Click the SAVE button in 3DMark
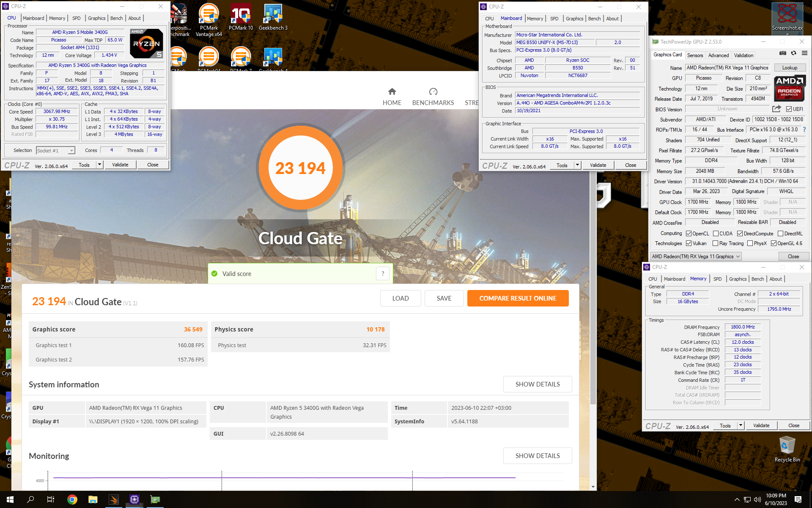 click(444, 298)
